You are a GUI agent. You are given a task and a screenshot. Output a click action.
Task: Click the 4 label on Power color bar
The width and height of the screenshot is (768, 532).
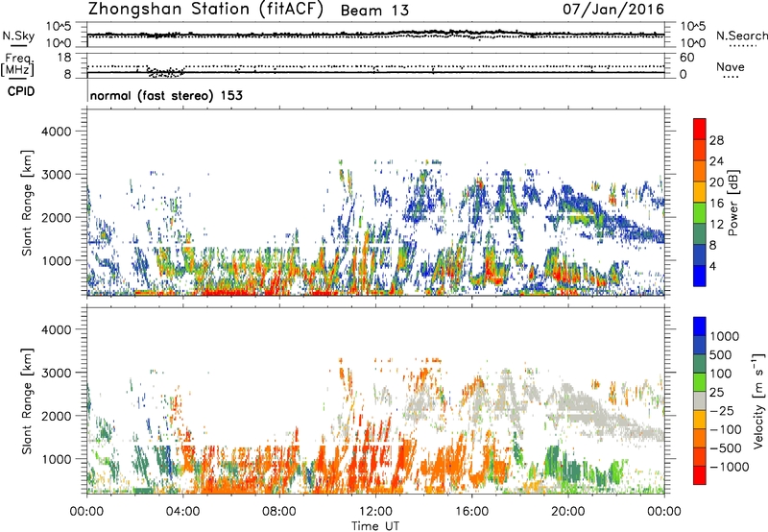[713, 266]
